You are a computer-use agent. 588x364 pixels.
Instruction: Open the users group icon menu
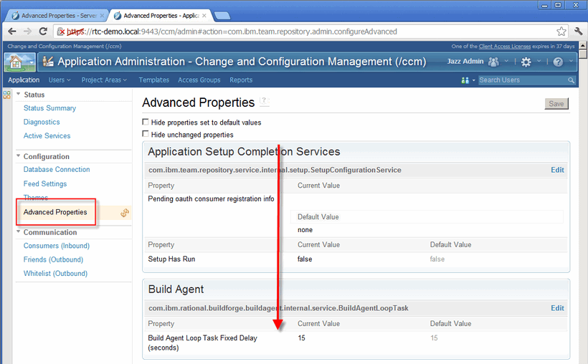493,62
